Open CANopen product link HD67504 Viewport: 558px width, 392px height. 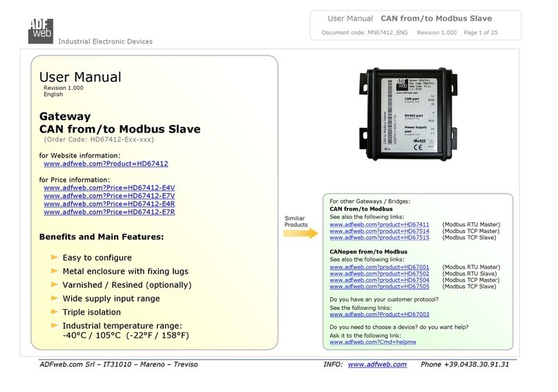click(x=379, y=280)
